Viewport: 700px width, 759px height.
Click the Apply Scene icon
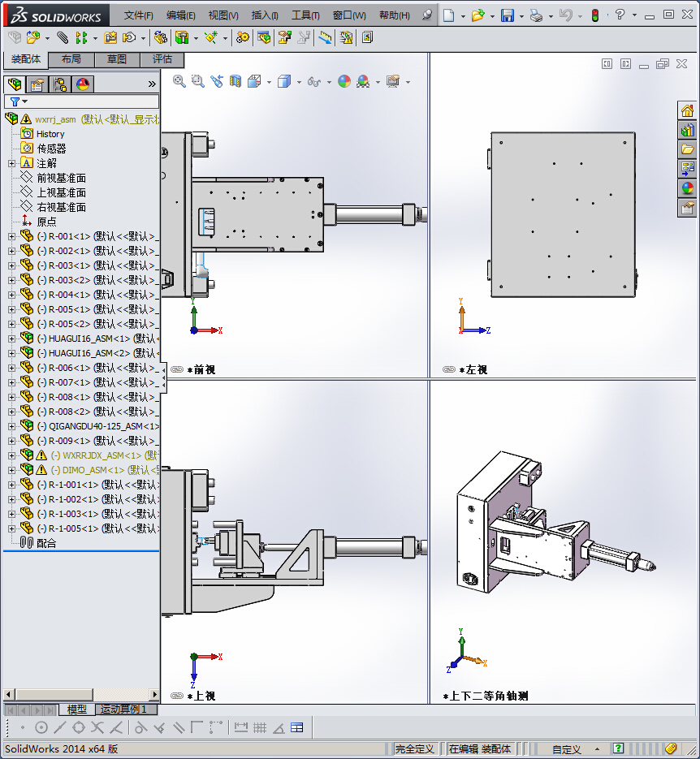(x=363, y=81)
